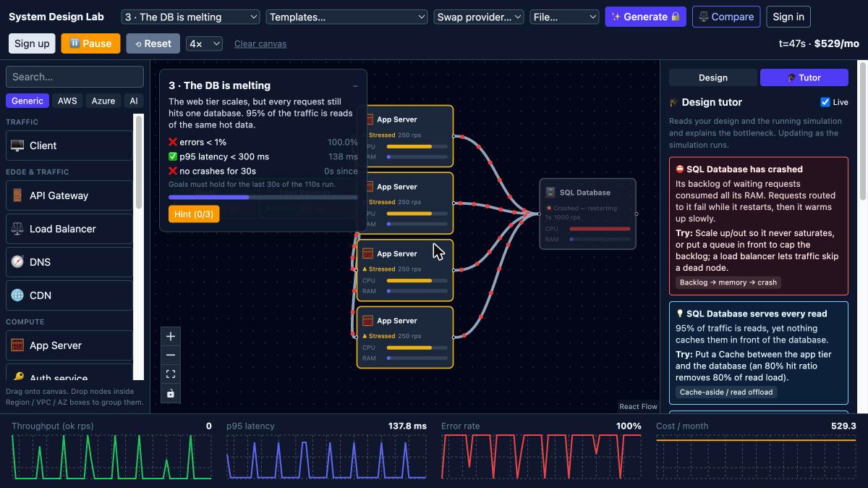
Task: Click the green check beside p95 latency goal
Action: 173,156
